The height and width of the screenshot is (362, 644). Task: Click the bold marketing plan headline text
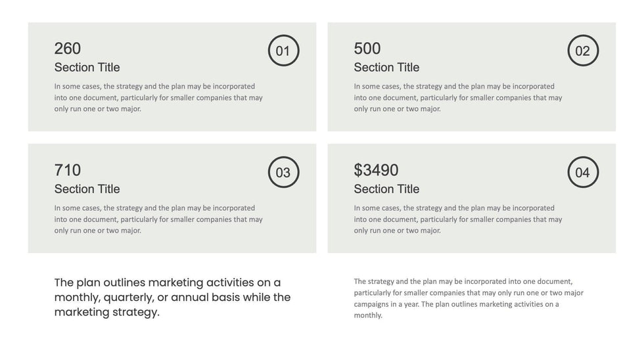click(x=172, y=297)
